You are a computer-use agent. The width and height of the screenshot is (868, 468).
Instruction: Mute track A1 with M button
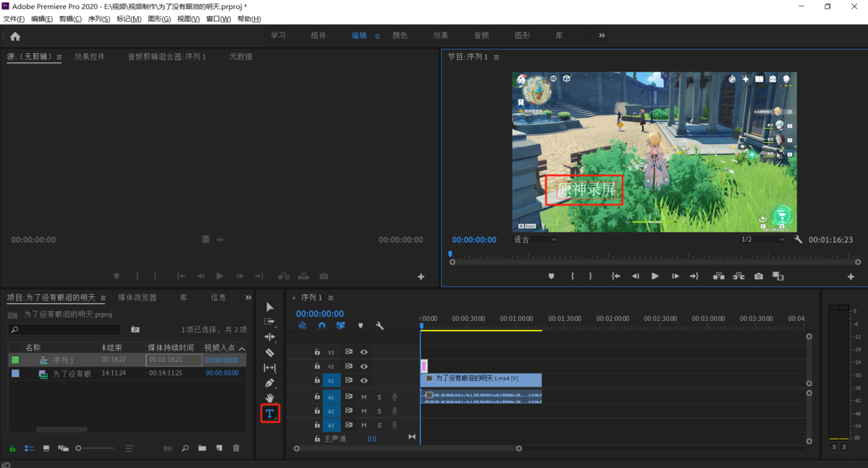click(x=364, y=397)
